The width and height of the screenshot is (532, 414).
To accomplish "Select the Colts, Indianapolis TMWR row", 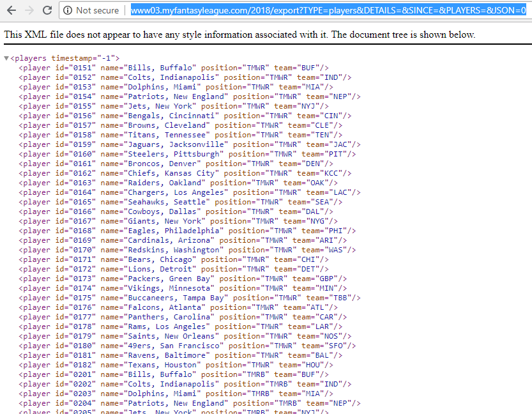I will 185,77.
